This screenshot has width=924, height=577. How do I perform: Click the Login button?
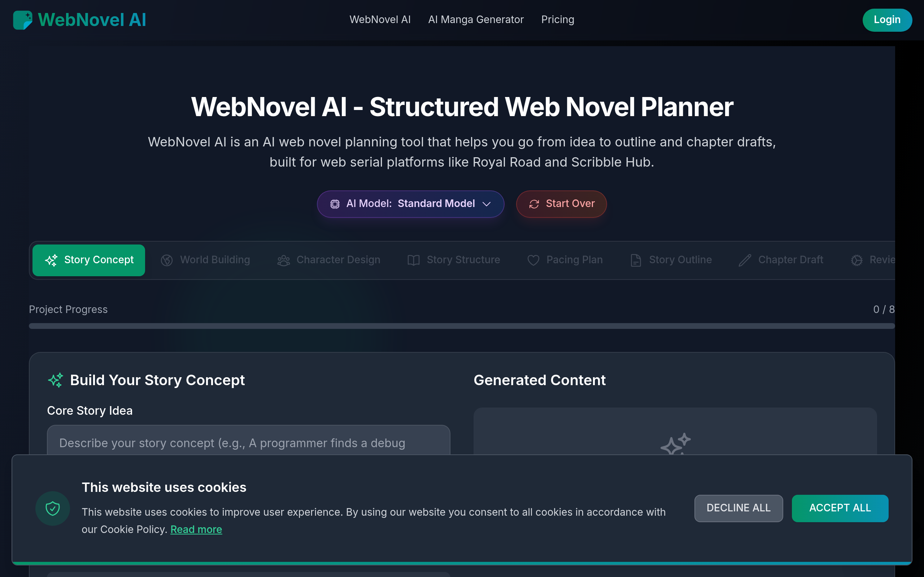(887, 19)
